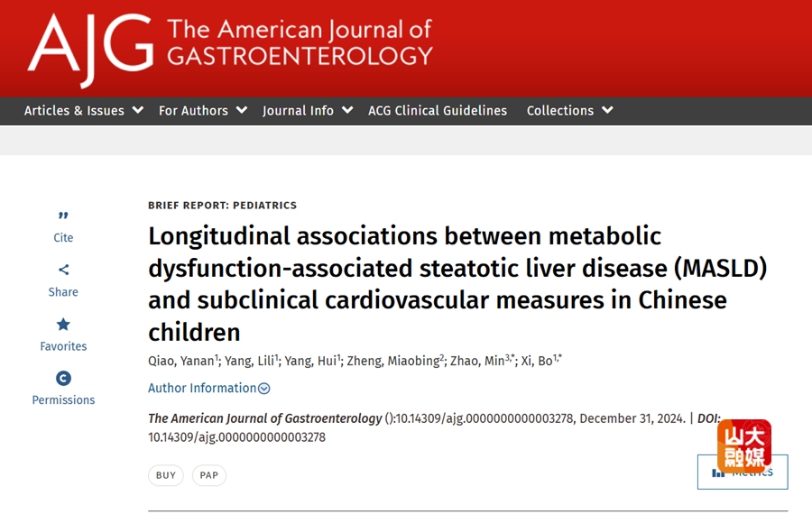
Task: Click the Share icon in sidebar
Action: (x=63, y=270)
